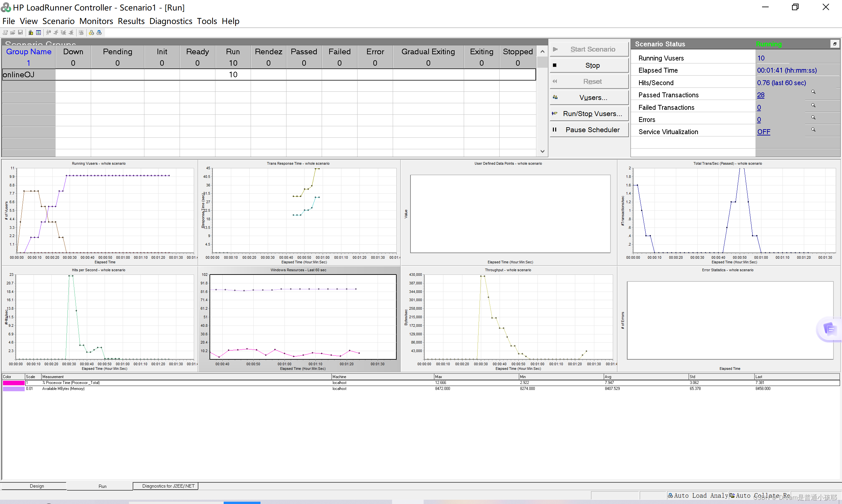Open the Load Generators toolbar icon
This screenshot has height=504, width=842.
(x=31, y=33)
